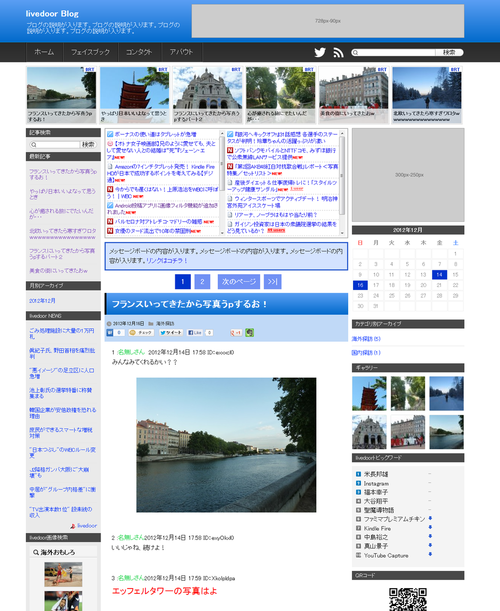Click the first comment's 名無しさん name

131,352
